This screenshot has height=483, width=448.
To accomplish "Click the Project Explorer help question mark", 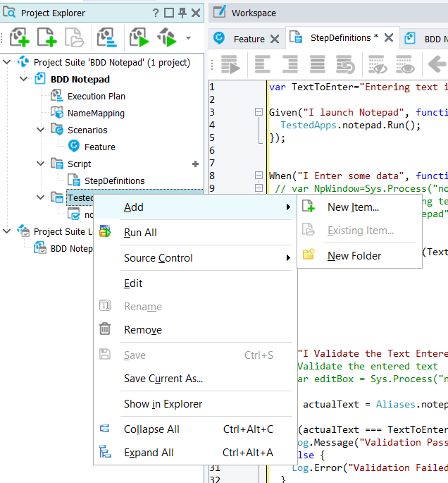I will [x=156, y=13].
